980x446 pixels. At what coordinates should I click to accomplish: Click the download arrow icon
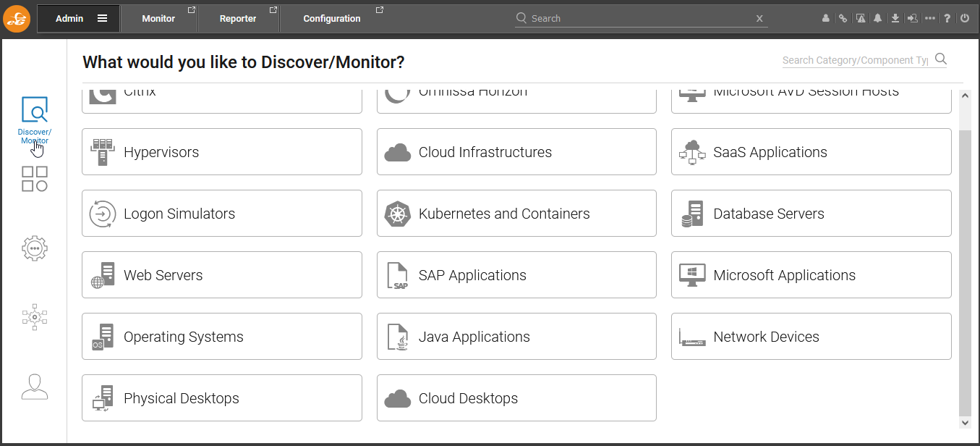pos(895,19)
